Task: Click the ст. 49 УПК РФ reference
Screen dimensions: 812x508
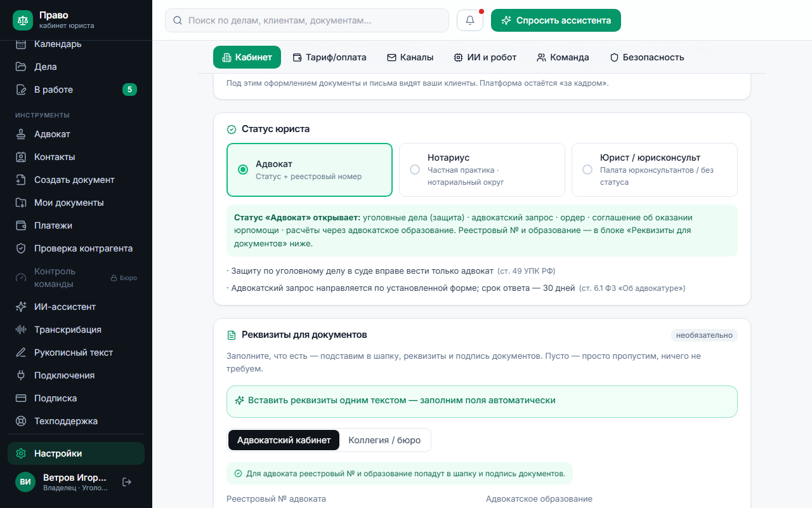Action: (x=526, y=271)
